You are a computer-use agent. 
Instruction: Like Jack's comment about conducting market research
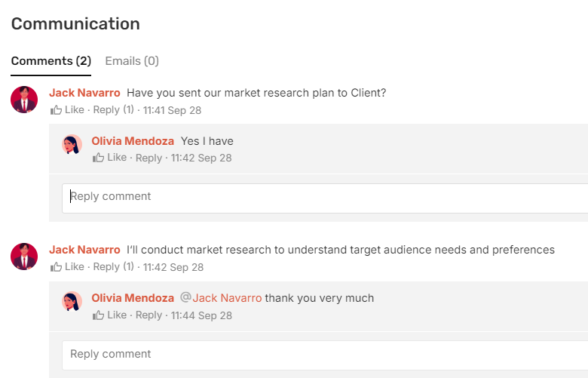[x=67, y=267]
